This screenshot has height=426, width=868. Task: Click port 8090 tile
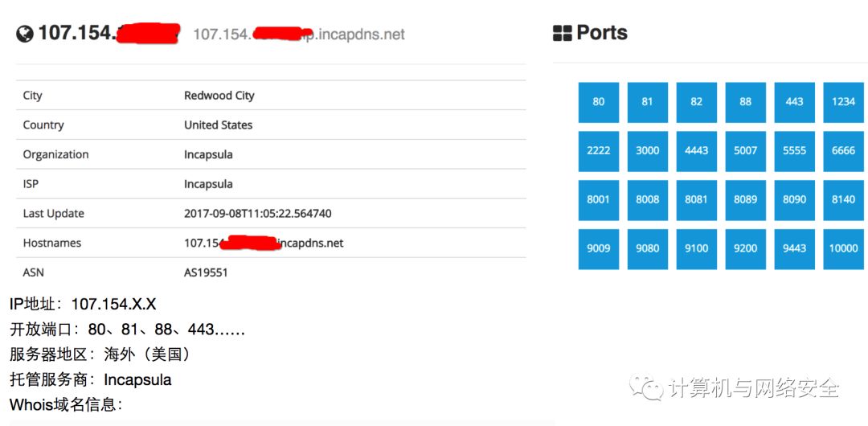point(794,199)
